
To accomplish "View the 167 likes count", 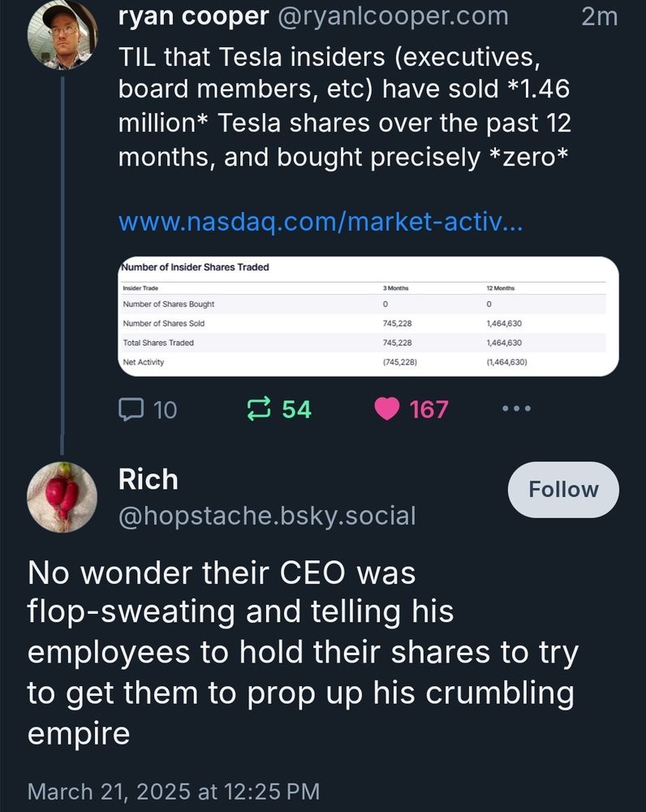I will click(429, 409).
